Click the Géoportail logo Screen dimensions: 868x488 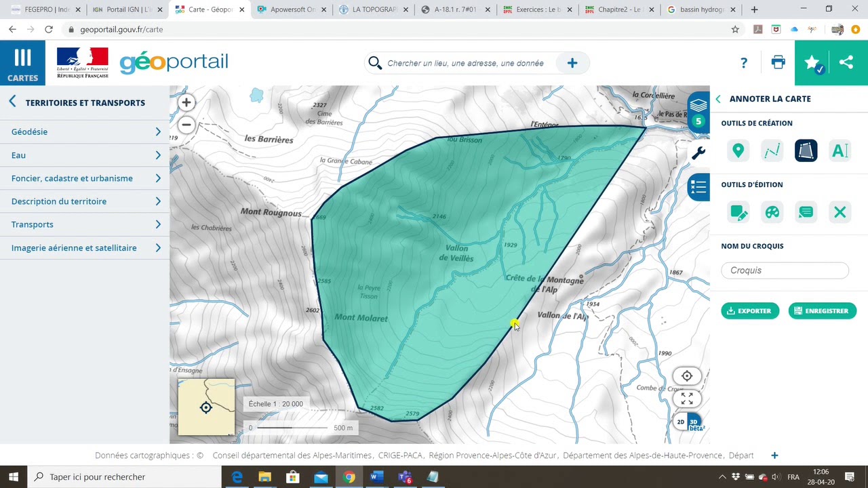pyautogui.click(x=174, y=62)
